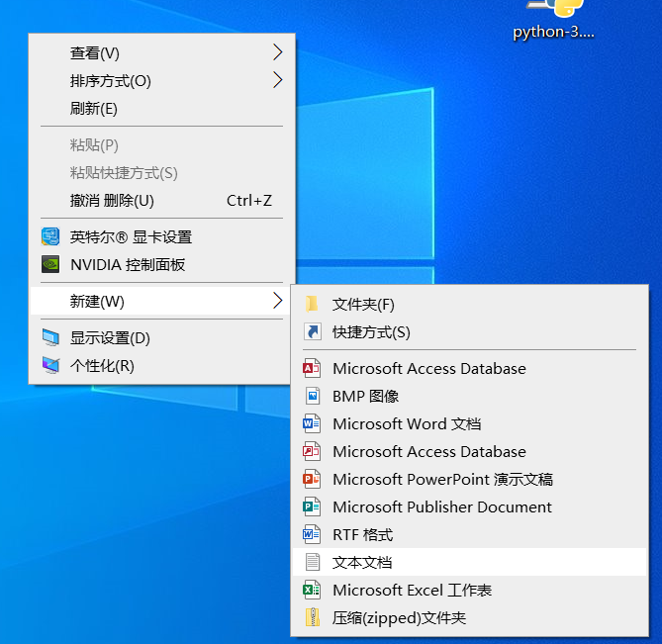Image resolution: width=662 pixels, height=644 pixels.
Task: Choose Microsoft Word 文档 entry
Action: pos(469,423)
